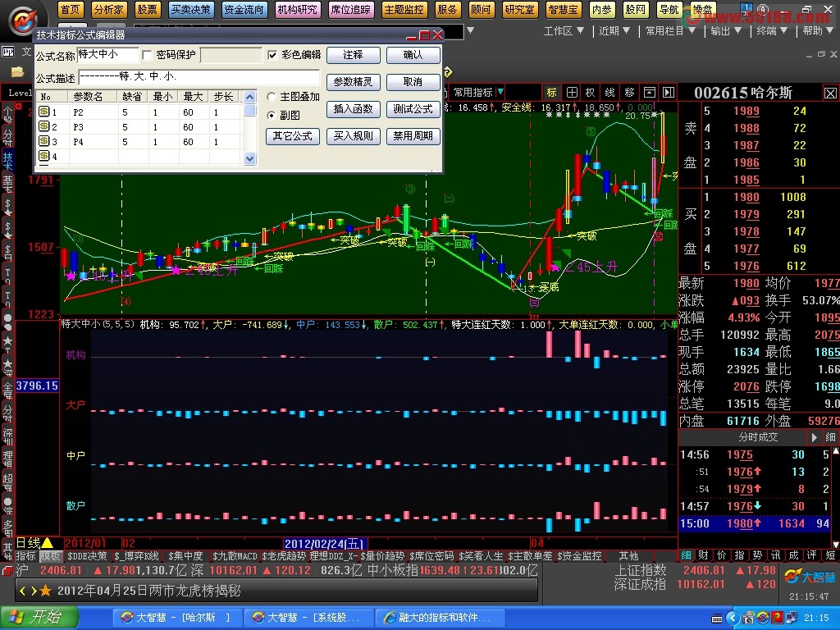840x630 pixels.
Task: Click the 买入规则 button
Action: tap(353, 136)
